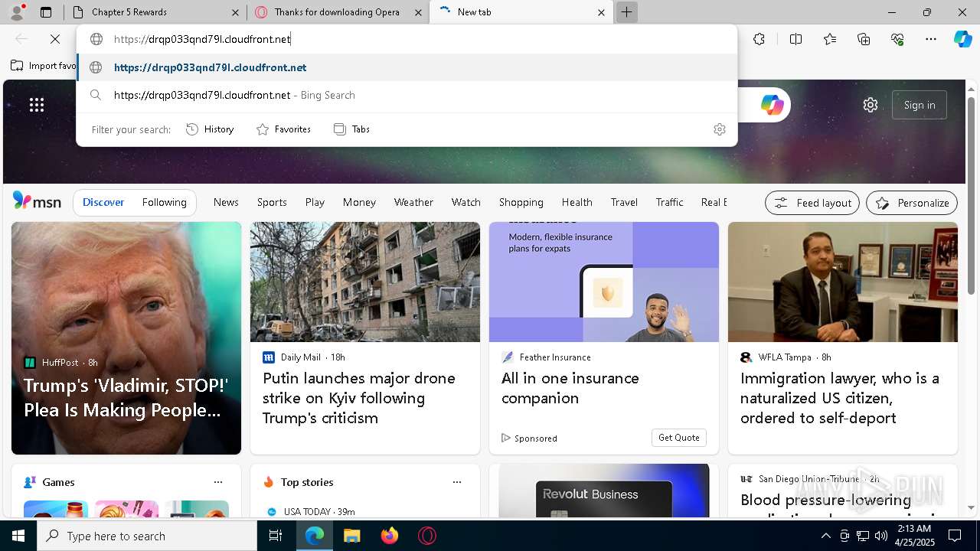This screenshot has width=980, height=551.
Task: Launch Copilot sidebar icon in toolbar
Action: (x=962, y=39)
